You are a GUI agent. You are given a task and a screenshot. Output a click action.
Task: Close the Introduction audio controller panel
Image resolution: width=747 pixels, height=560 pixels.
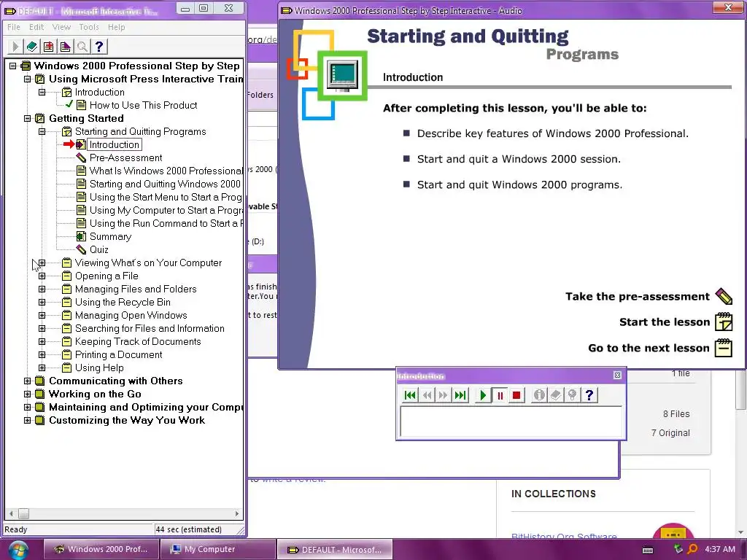[617, 376]
